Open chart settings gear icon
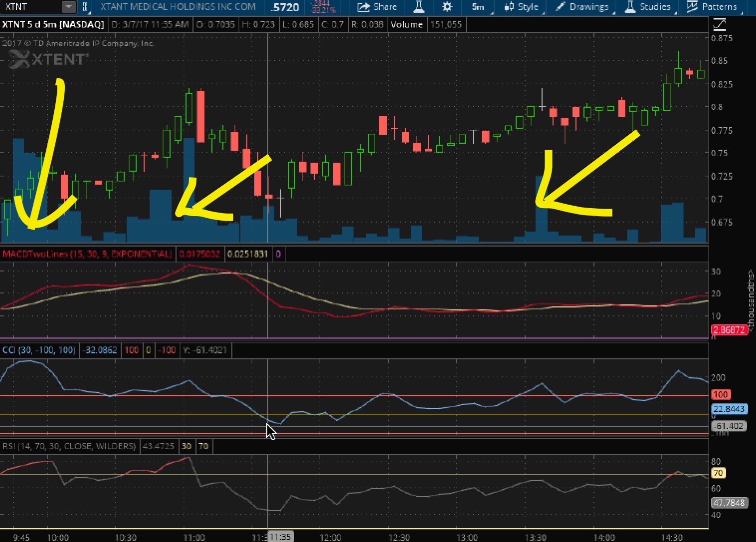Image resolution: width=756 pixels, height=542 pixels. pyautogui.click(x=447, y=7)
